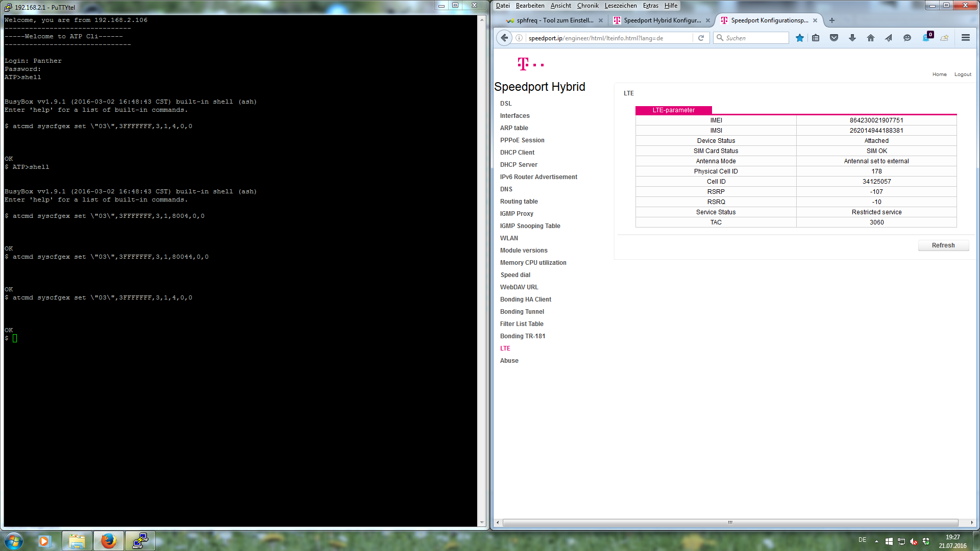Open the Module versions entry

pos(524,251)
